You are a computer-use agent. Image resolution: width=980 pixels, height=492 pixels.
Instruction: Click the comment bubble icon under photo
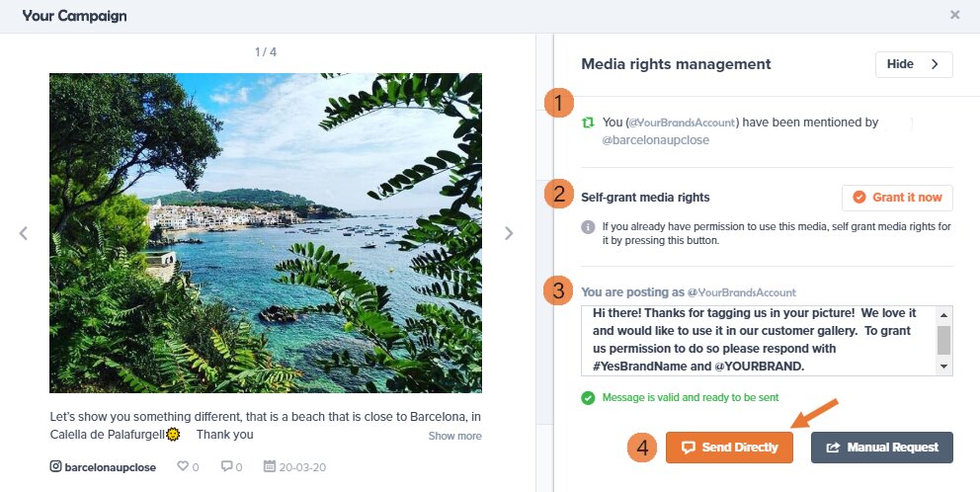[x=226, y=467]
